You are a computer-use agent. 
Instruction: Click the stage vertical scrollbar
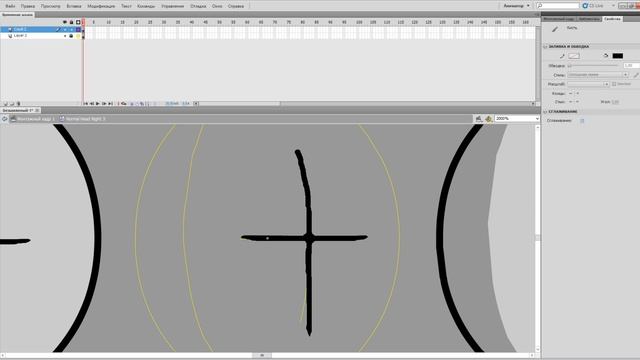pyautogui.click(x=538, y=238)
